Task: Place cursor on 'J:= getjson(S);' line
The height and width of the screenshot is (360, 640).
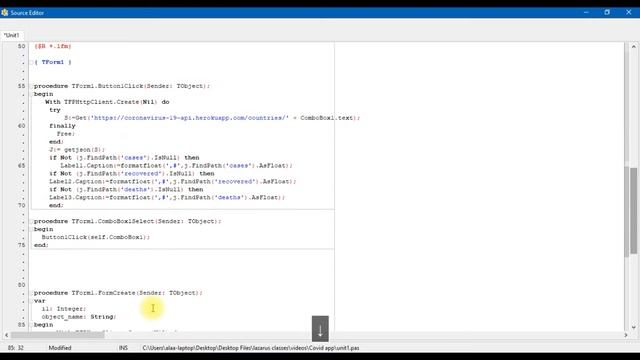Action: coord(77,150)
